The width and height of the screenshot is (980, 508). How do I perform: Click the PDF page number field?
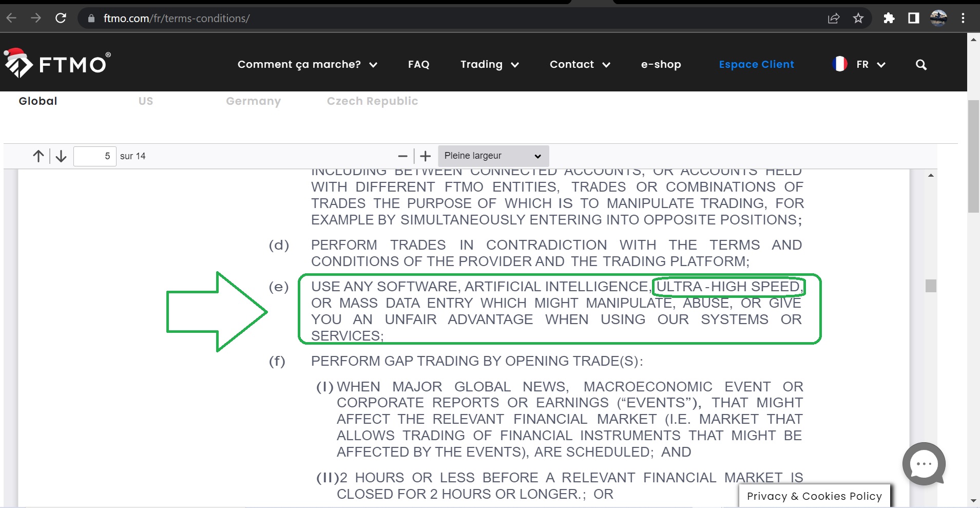94,156
